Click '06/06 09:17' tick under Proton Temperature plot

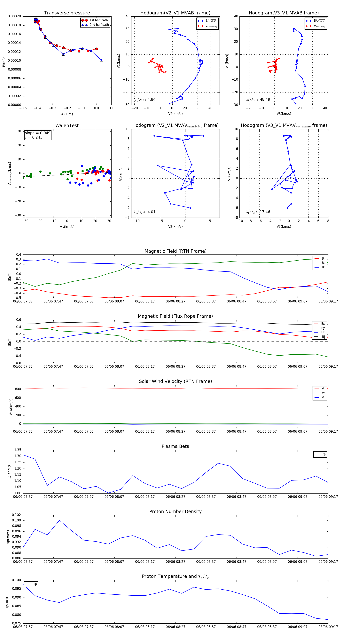click(x=328, y=627)
